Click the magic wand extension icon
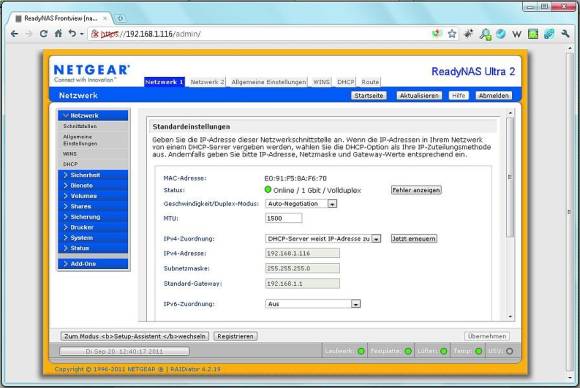This screenshot has height=388, width=580. coord(469,34)
